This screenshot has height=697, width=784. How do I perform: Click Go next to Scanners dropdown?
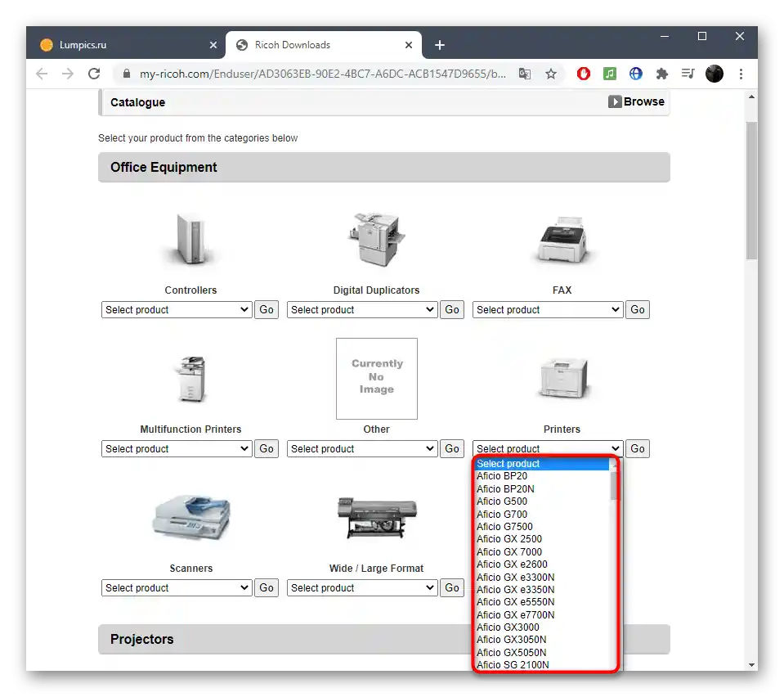pyautogui.click(x=267, y=588)
